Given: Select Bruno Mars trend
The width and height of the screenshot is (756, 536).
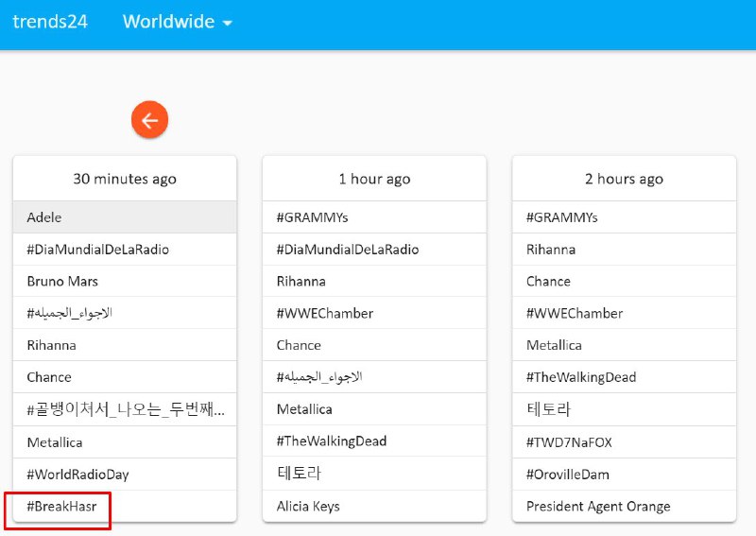Looking at the screenshot, I should click(62, 282).
